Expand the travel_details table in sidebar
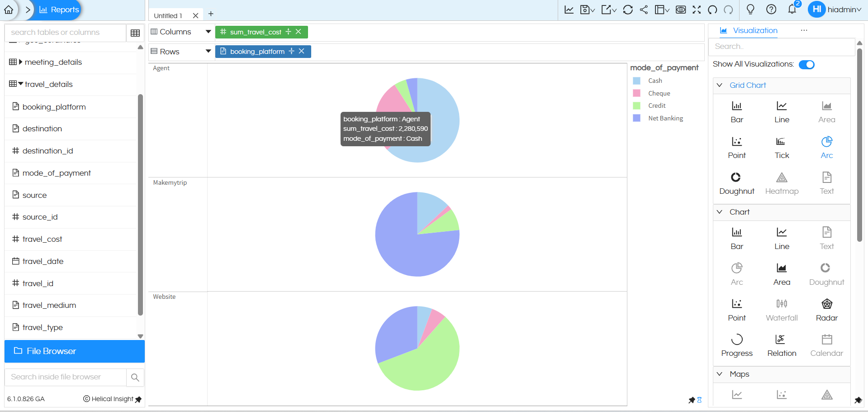Screen dimensions: 868x412 20,84
